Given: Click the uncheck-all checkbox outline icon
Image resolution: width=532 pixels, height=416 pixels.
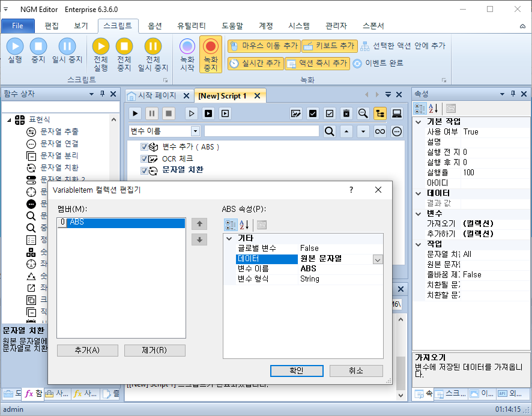Looking at the screenshot, I should 330,113.
